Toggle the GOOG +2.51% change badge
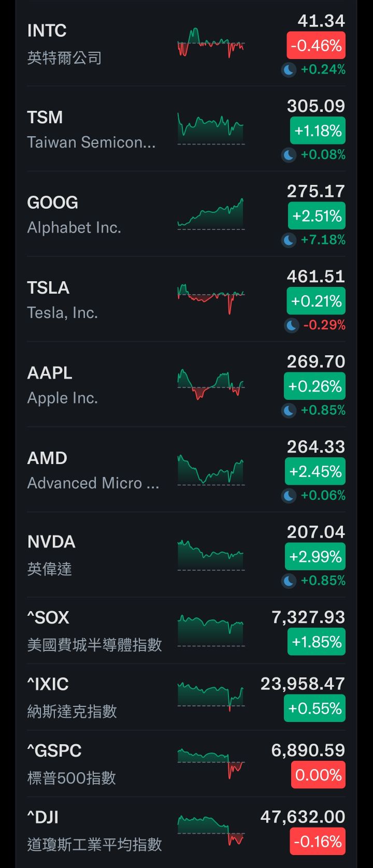This screenshot has width=373, height=868. pos(317,216)
